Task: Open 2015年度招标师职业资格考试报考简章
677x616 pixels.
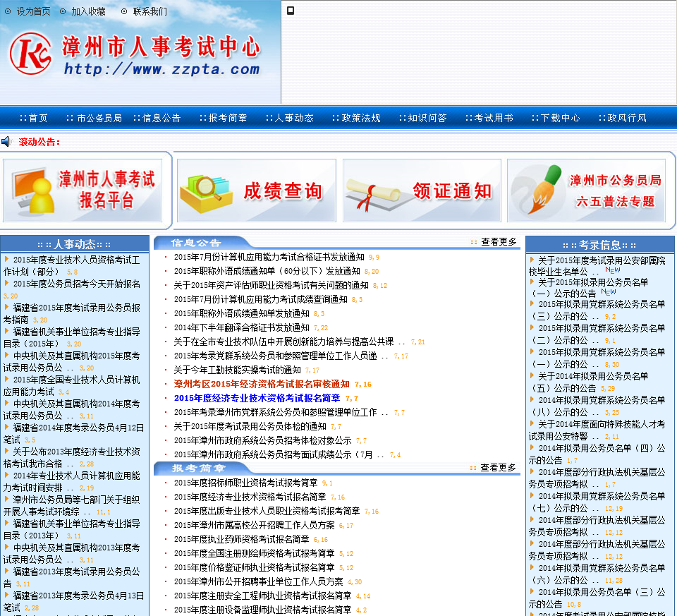Action: 245,483
